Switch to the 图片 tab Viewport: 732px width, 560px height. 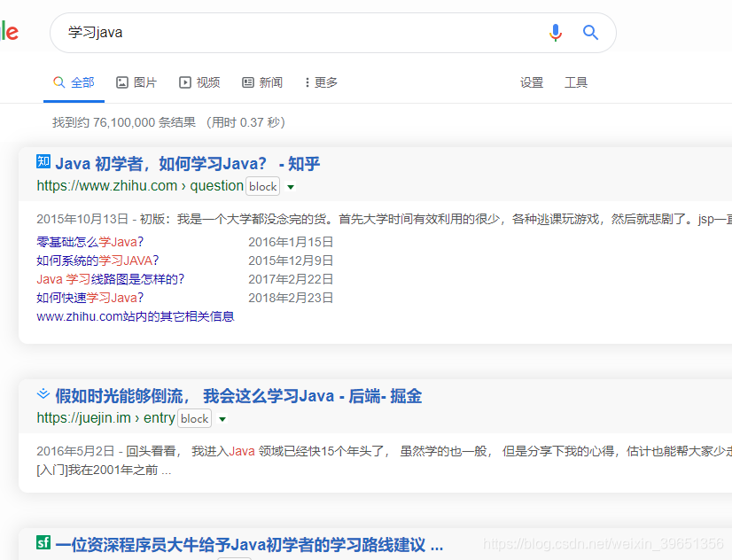click(136, 82)
